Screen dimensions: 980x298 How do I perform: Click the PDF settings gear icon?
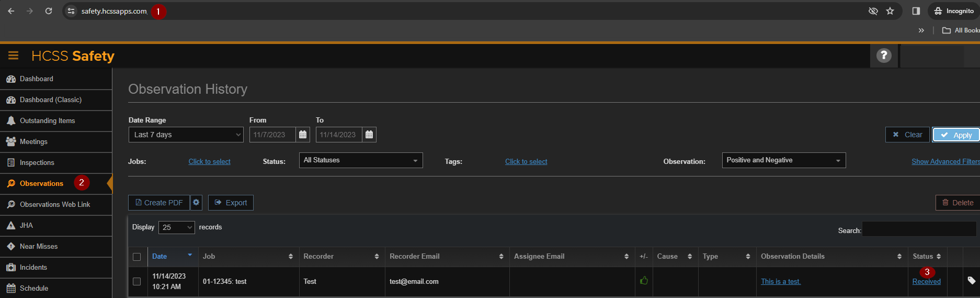click(x=196, y=203)
